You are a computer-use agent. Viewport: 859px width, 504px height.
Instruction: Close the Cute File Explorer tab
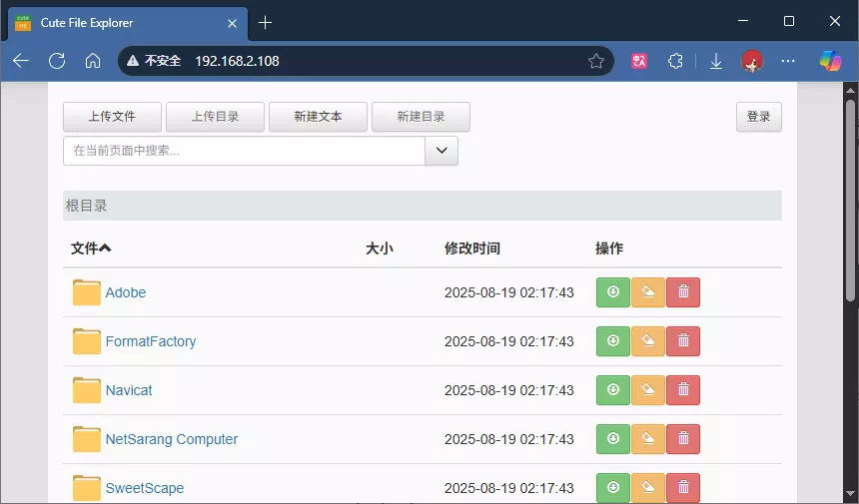click(233, 24)
